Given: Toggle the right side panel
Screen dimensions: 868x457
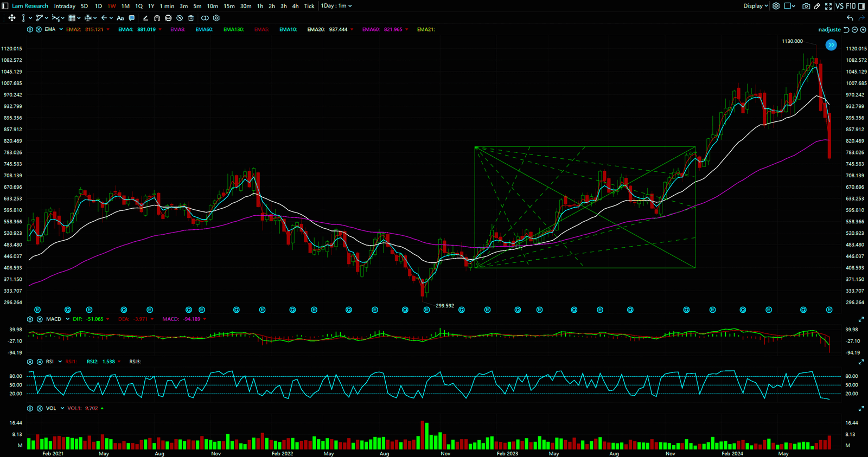Looking at the screenshot, I should click(x=861, y=6).
